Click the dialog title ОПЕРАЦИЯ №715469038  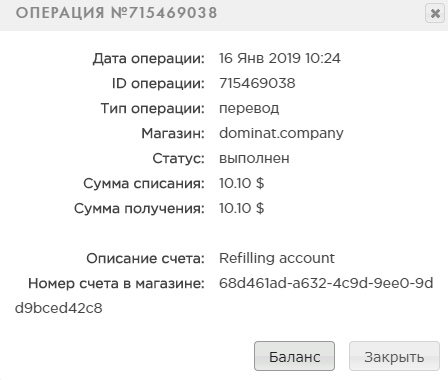(x=116, y=13)
